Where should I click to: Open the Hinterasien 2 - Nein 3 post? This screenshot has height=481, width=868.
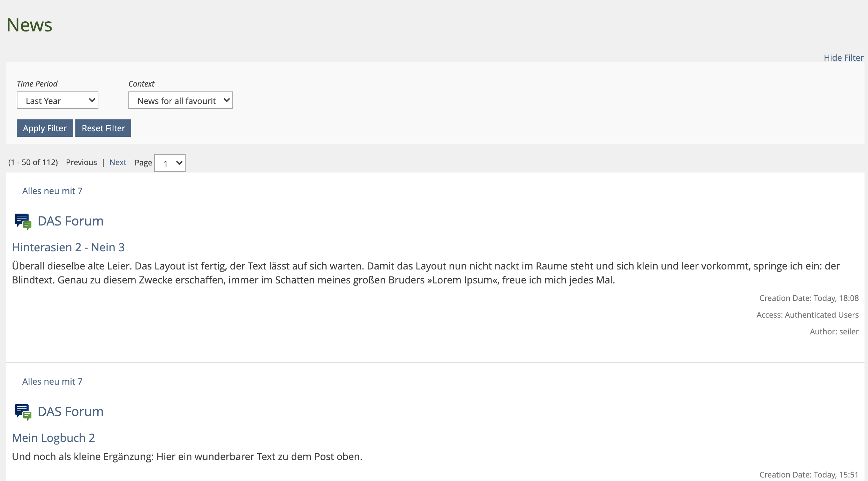tap(68, 247)
